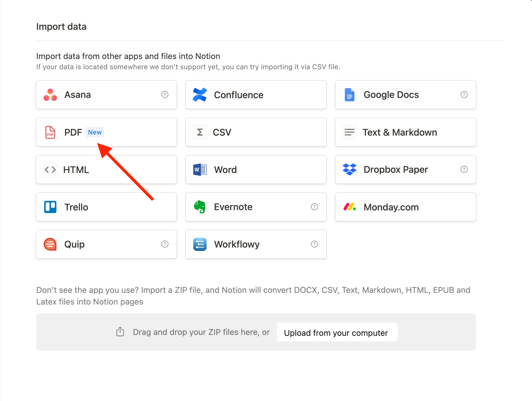
Task: Choose Quip as import source
Action: coord(106,244)
